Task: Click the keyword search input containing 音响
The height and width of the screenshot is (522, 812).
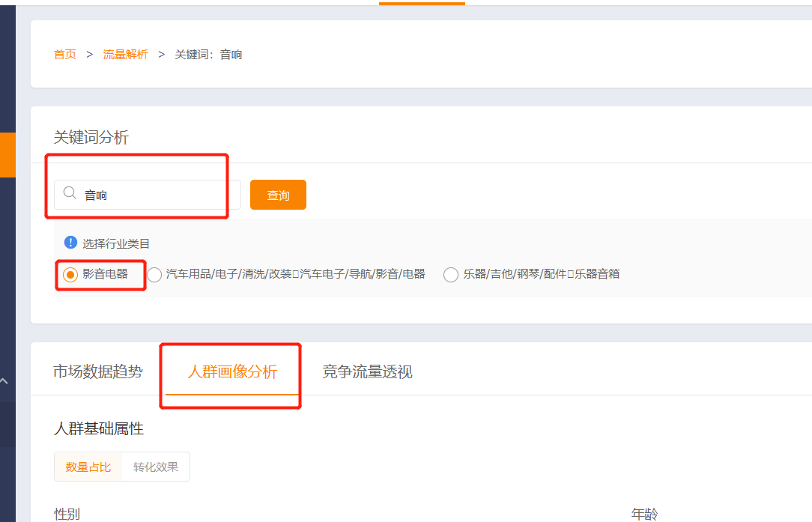Action: pos(147,195)
